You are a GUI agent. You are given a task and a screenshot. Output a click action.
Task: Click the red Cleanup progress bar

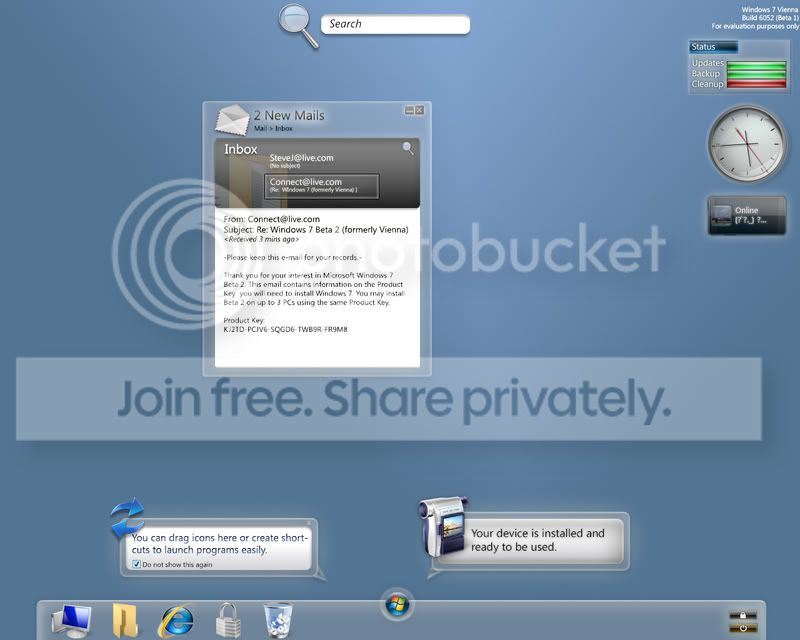757,83
